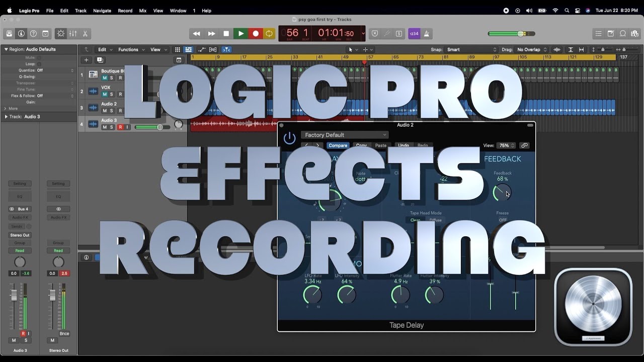644x362 pixels.
Task: Open the Quantize dropdown
Action: pos(55,70)
